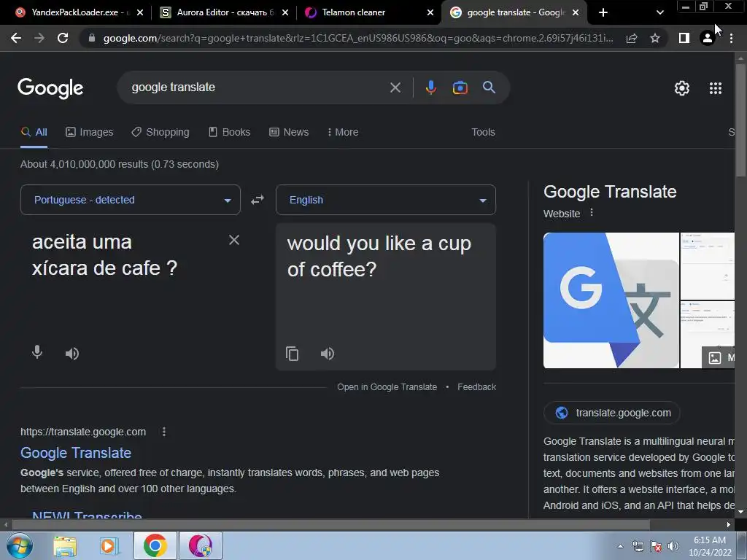Open the Chrome profile avatar
Image resolution: width=747 pixels, height=560 pixels.
tap(708, 38)
